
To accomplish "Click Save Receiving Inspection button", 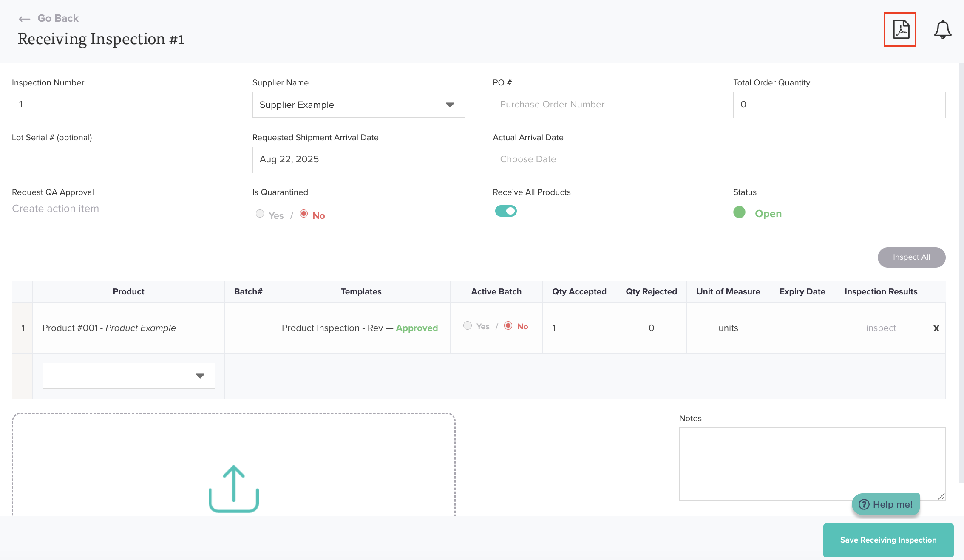I will point(888,540).
